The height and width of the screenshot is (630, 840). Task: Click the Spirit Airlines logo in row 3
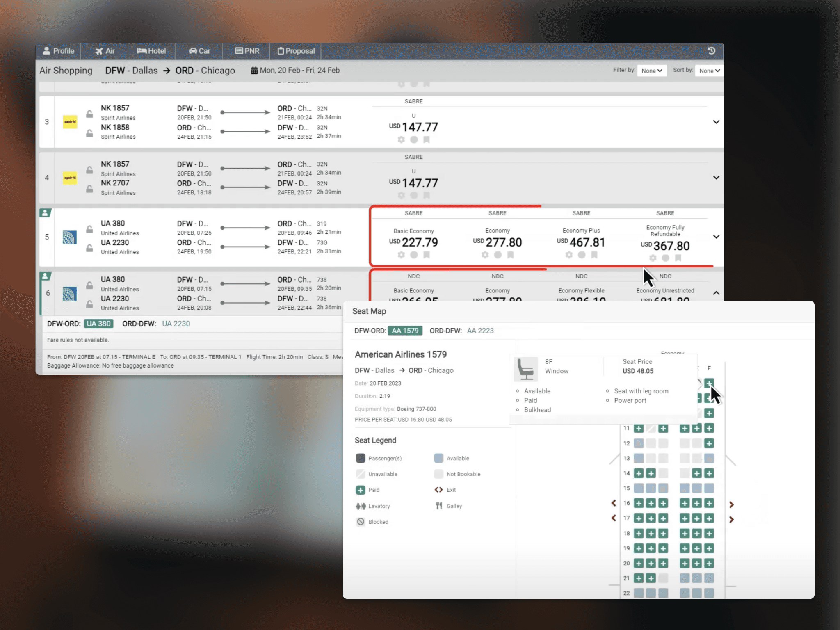click(x=70, y=122)
